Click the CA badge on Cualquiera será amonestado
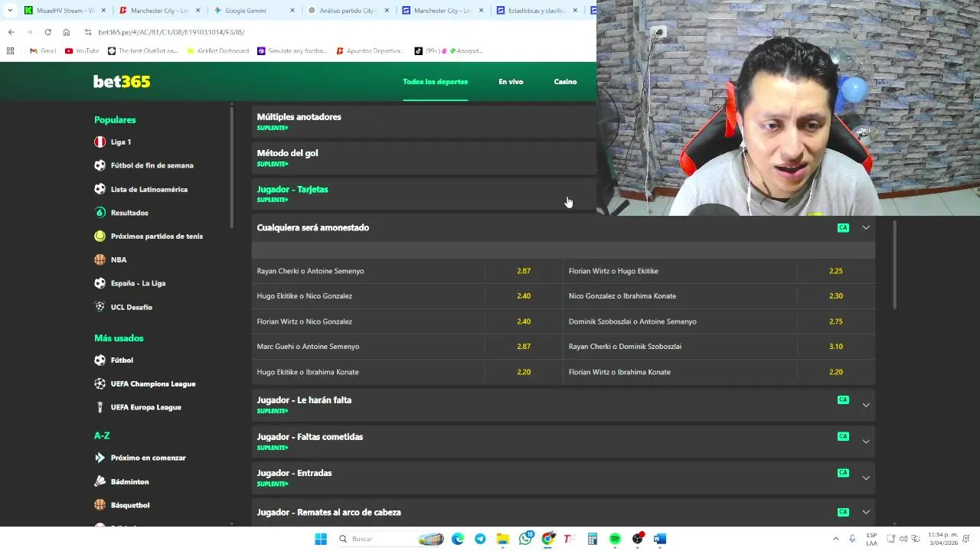Screen dimensions: 980x551 click(x=843, y=227)
